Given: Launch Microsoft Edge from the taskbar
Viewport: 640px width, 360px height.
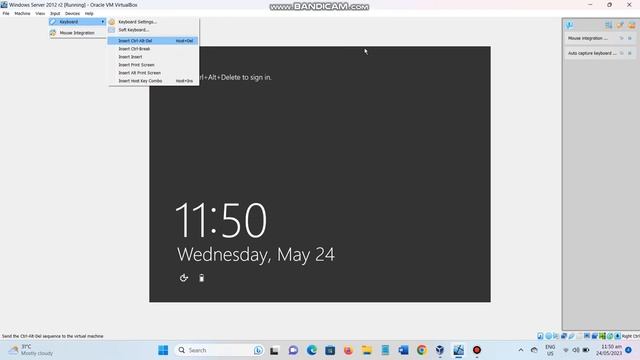Looking at the screenshot, I should pos(312,350).
